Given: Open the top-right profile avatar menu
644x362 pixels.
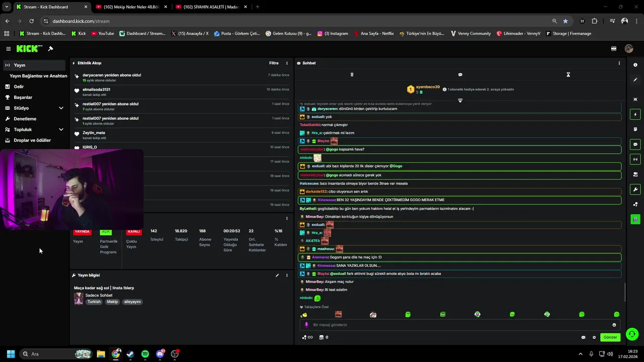Looking at the screenshot, I should [x=629, y=49].
